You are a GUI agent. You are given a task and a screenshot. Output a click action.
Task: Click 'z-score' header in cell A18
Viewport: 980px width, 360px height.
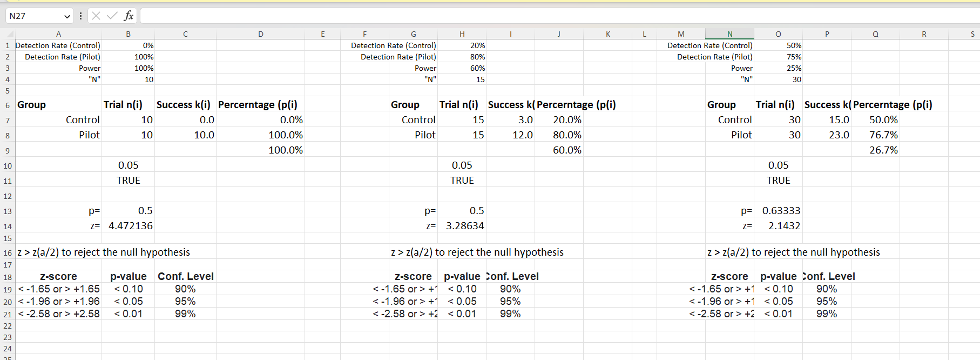coord(58,277)
